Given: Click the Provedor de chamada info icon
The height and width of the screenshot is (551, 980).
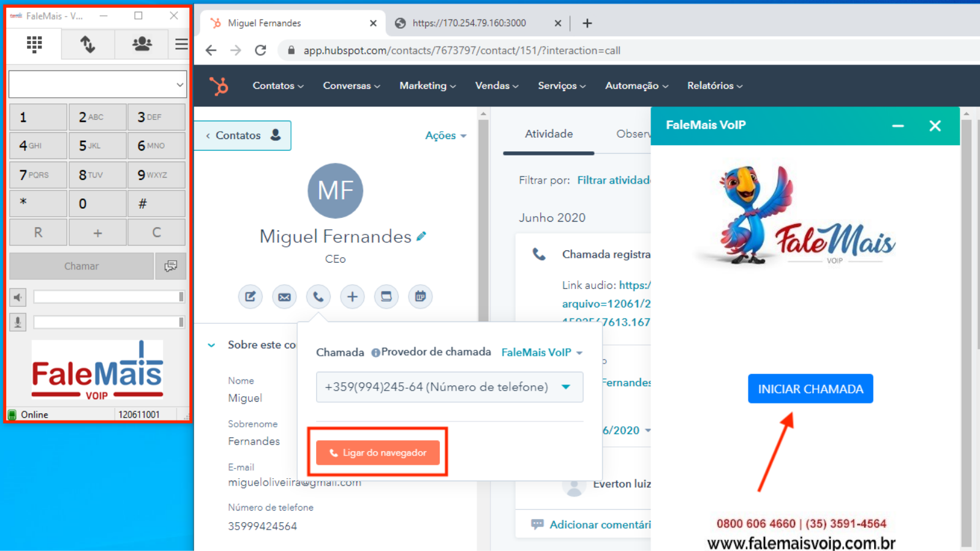Looking at the screenshot, I should [375, 353].
